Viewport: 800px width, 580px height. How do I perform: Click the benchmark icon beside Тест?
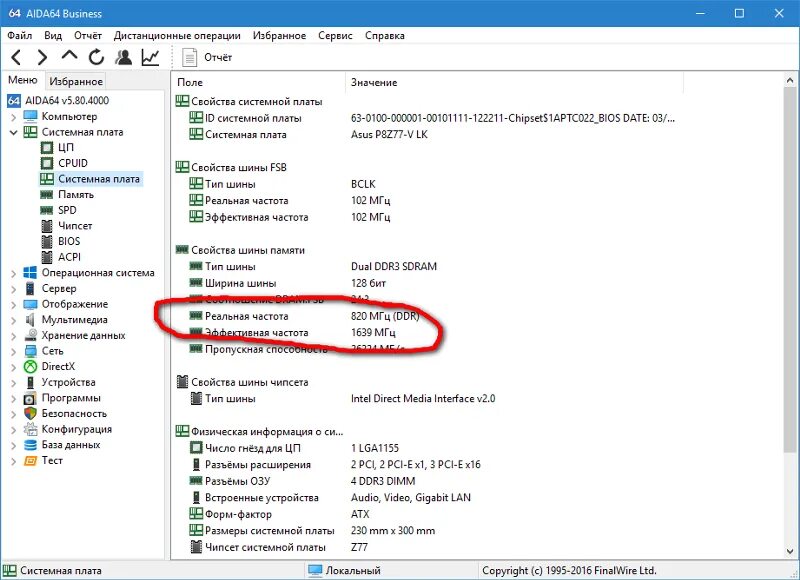click(x=30, y=461)
